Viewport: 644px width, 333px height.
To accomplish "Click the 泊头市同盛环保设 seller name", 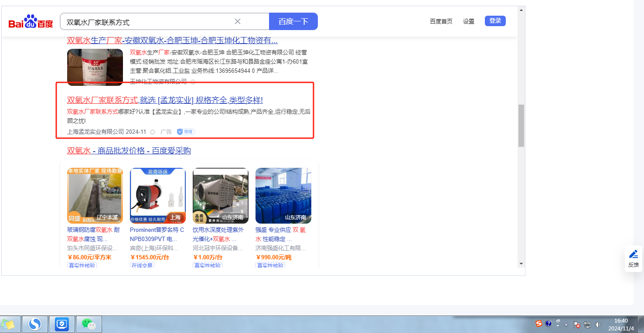I will pyautogui.click(x=92, y=248).
